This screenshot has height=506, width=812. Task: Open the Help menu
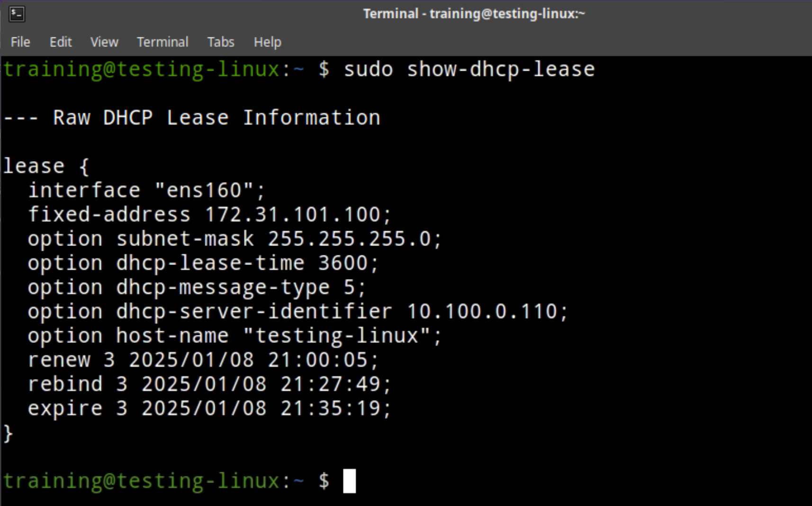point(267,42)
